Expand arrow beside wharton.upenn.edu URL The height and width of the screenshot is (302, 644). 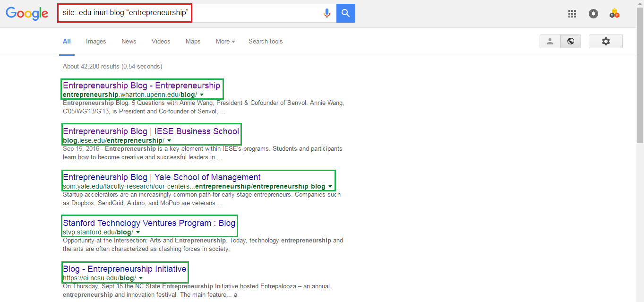(202, 95)
